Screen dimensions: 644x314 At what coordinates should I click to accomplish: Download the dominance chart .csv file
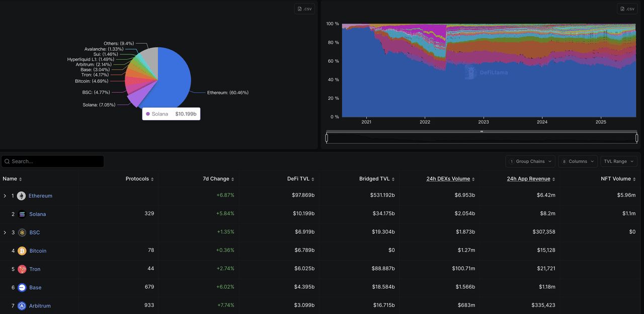tap(627, 9)
